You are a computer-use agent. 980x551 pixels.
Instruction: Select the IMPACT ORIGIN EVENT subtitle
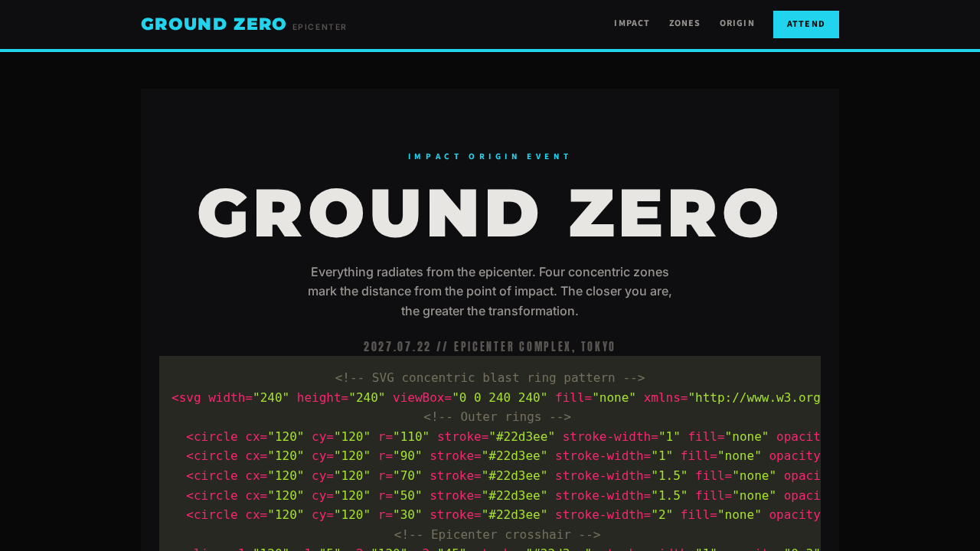click(489, 155)
